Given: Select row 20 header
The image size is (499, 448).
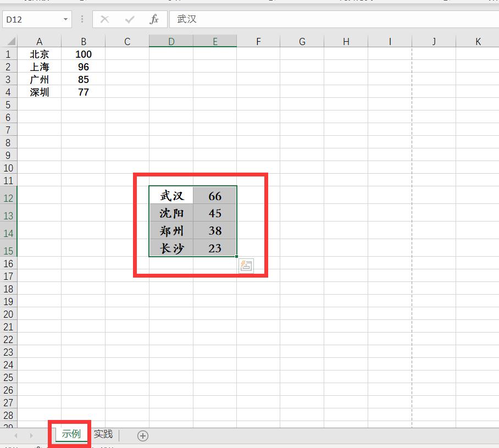Looking at the screenshot, I should click(x=8, y=314).
